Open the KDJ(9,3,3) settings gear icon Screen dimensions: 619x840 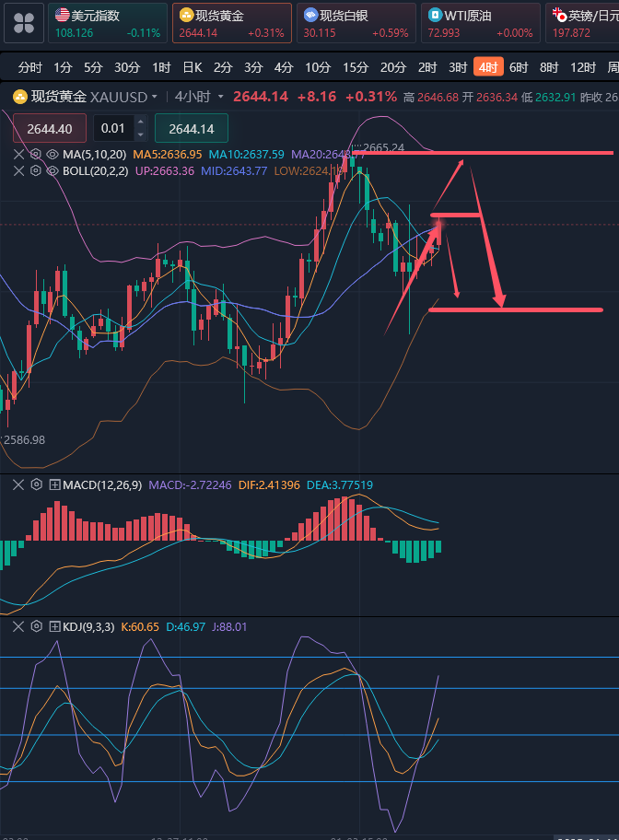[37, 626]
